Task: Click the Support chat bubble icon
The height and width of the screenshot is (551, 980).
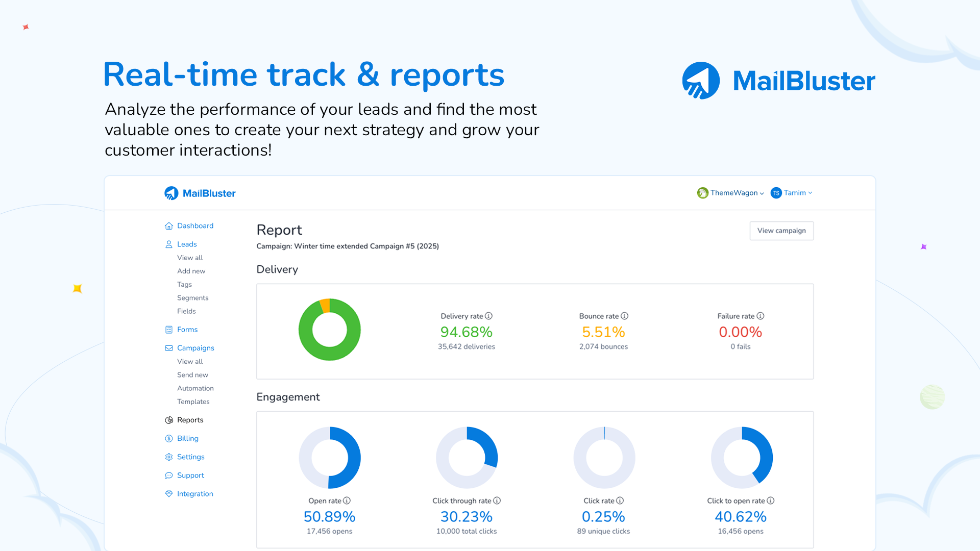Action: 169,475
